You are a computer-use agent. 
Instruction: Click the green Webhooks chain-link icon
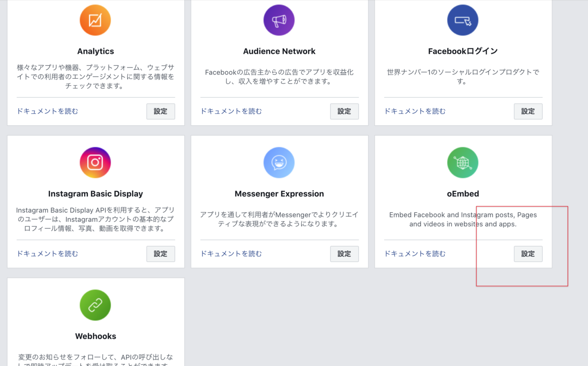pos(96,305)
